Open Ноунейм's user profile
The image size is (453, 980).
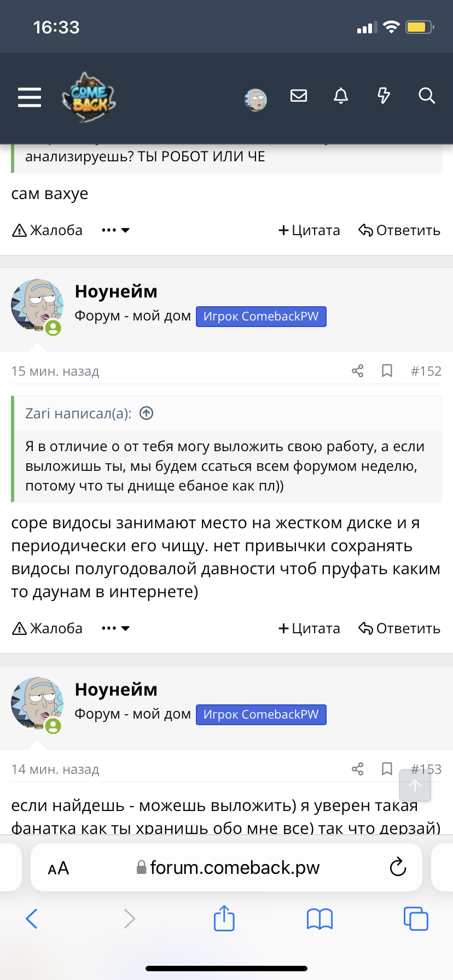click(116, 291)
